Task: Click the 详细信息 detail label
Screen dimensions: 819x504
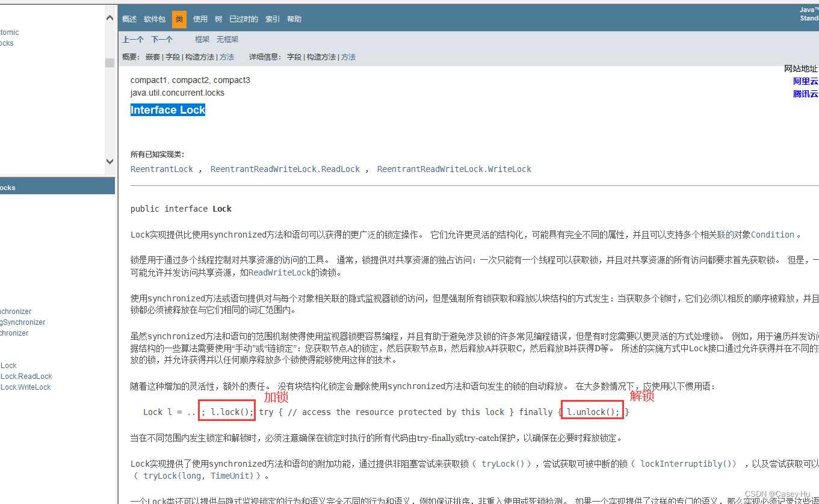Action: 265,57
